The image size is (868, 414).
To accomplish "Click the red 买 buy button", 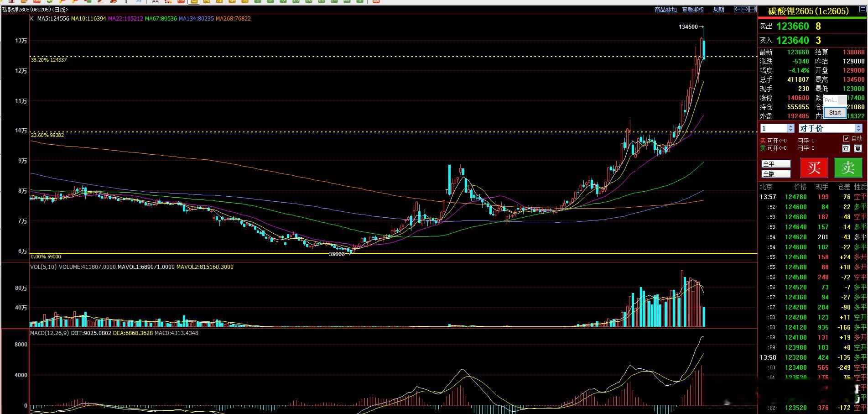I will pos(814,168).
